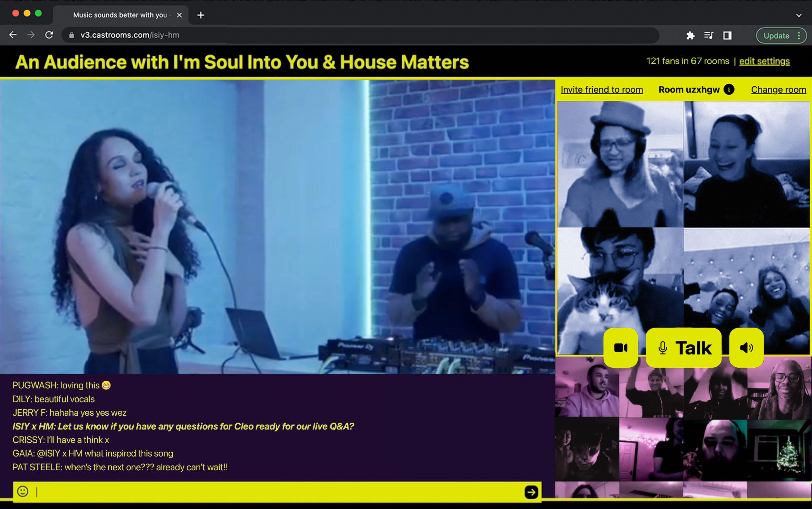View site security lock icon
This screenshot has width=812, height=509.
click(71, 35)
